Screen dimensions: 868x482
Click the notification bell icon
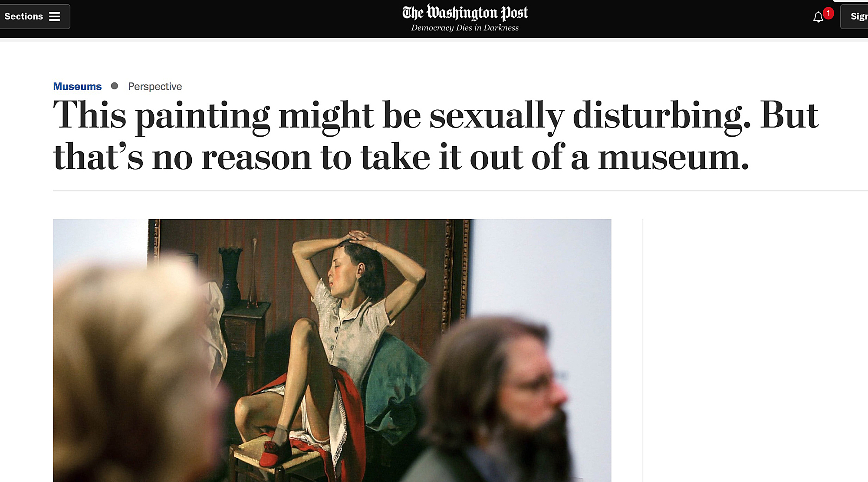point(818,17)
